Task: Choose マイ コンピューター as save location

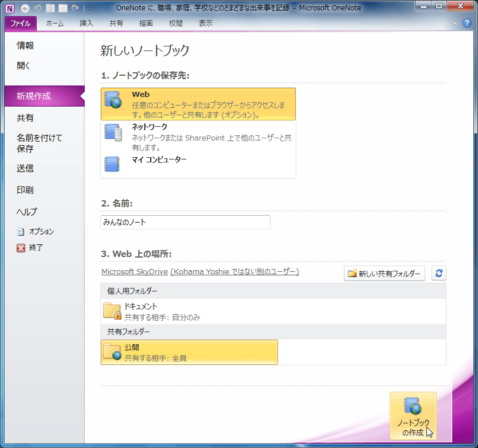Action: pos(198,165)
